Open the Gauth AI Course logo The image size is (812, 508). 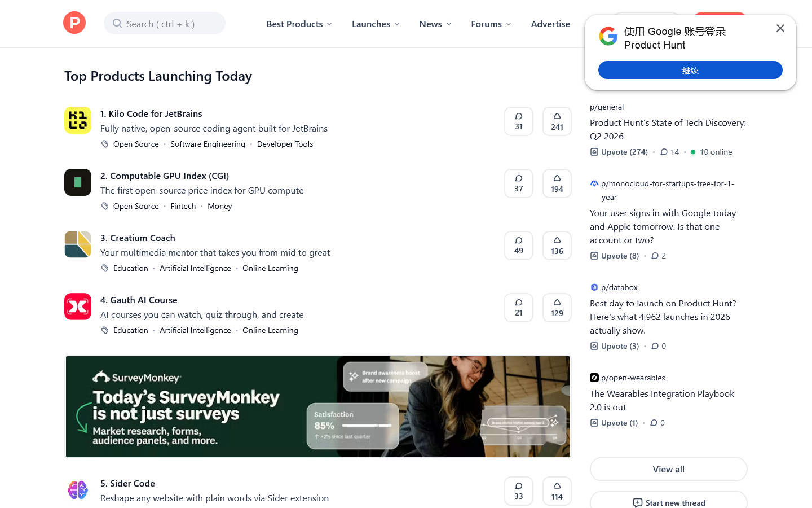coord(78,306)
